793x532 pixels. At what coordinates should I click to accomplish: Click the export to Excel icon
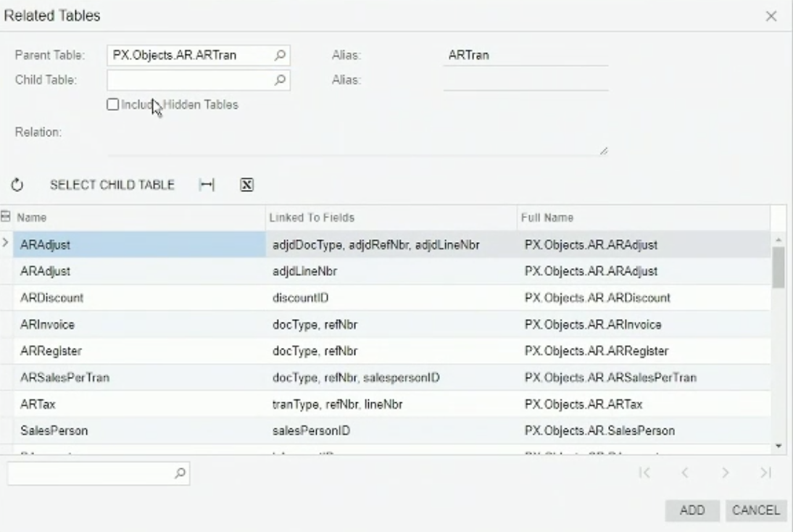[246, 185]
